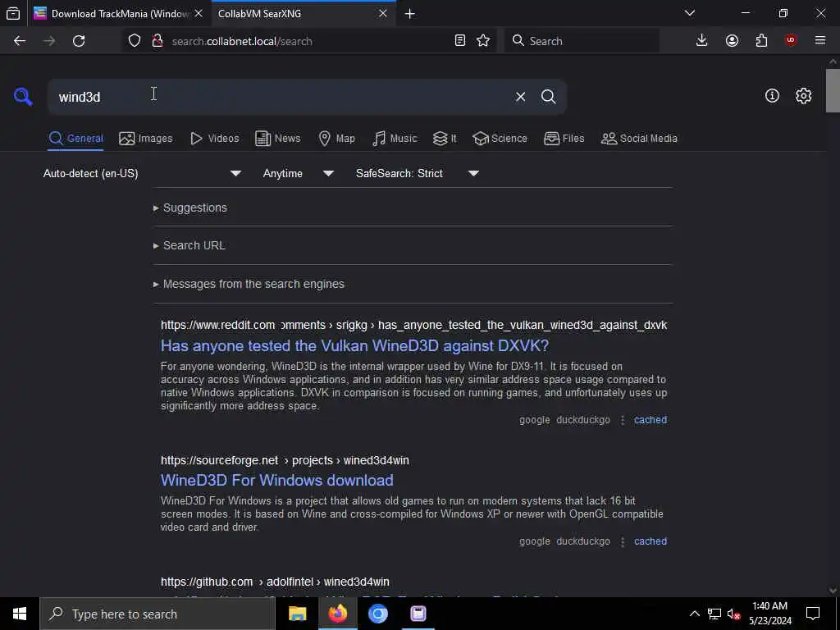Select the Files search category
This screenshot has height=630, width=840.
click(x=564, y=139)
